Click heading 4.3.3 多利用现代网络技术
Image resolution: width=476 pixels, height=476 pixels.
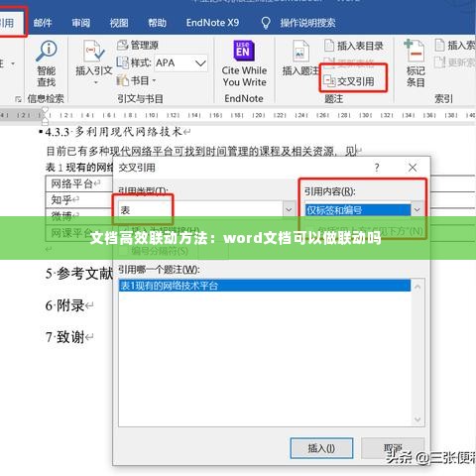click(x=114, y=132)
